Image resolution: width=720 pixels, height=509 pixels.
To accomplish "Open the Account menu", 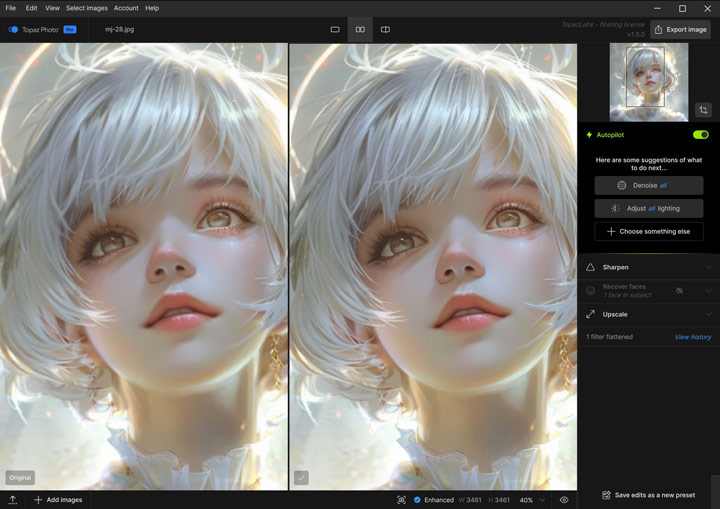I will point(126,8).
